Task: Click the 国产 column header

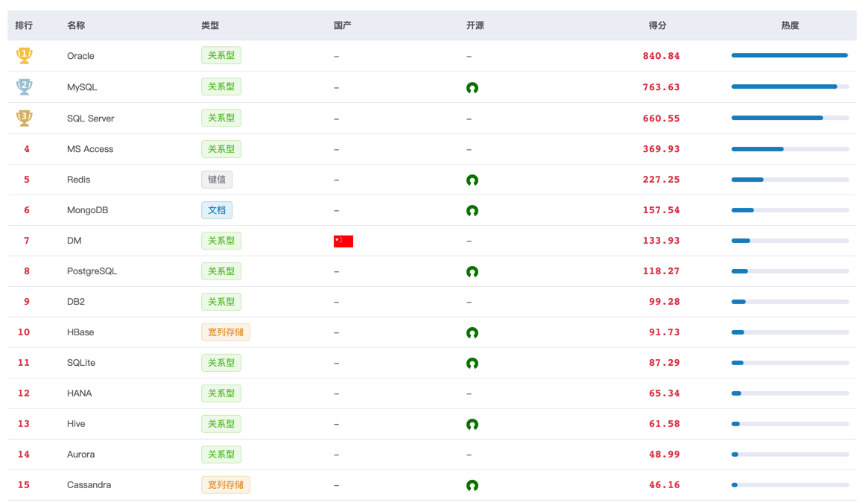Action: point(343,25)
